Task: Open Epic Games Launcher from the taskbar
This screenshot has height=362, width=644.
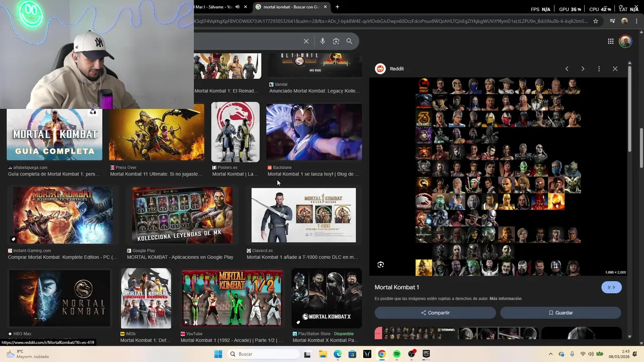Action: tap(426, 354)
